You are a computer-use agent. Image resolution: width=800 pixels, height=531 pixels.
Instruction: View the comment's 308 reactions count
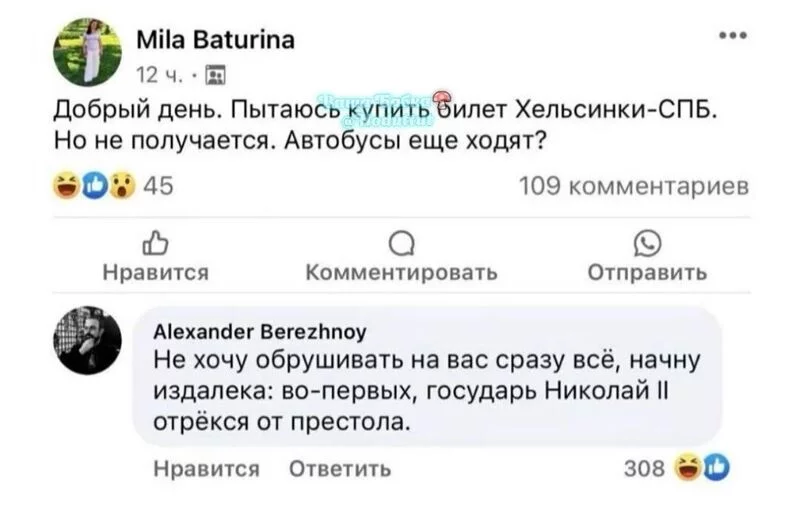coord(639,468)
